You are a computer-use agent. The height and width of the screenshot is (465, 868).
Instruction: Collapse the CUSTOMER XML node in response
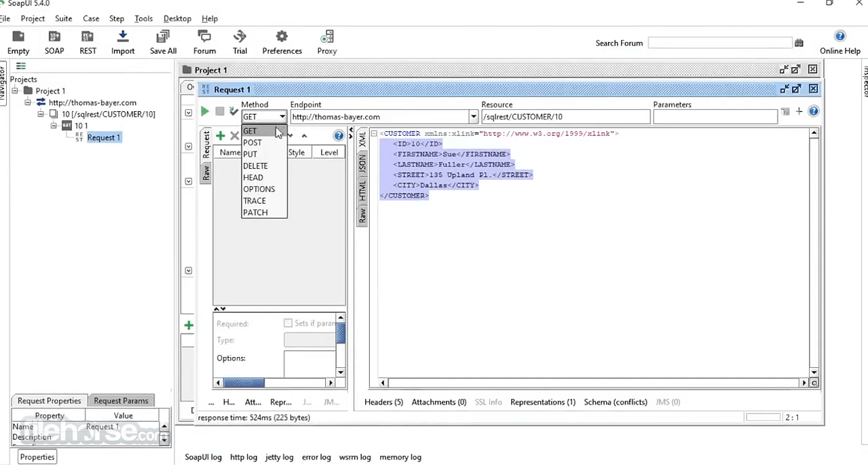click(373, 134)
